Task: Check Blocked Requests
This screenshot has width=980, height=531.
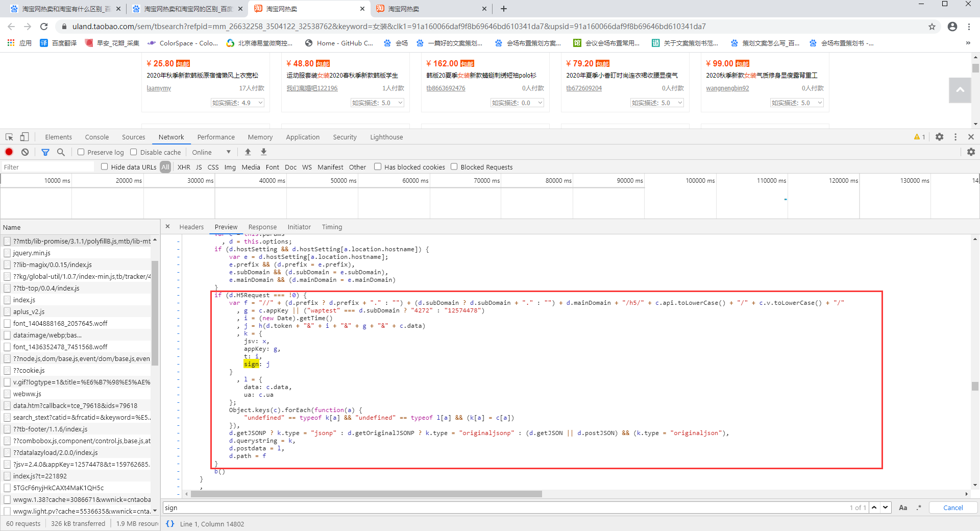Action: click(454, 167)
